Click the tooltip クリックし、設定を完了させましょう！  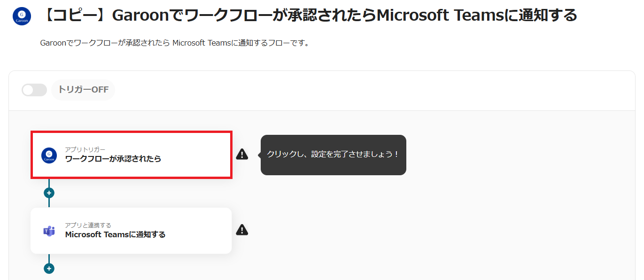333,155
